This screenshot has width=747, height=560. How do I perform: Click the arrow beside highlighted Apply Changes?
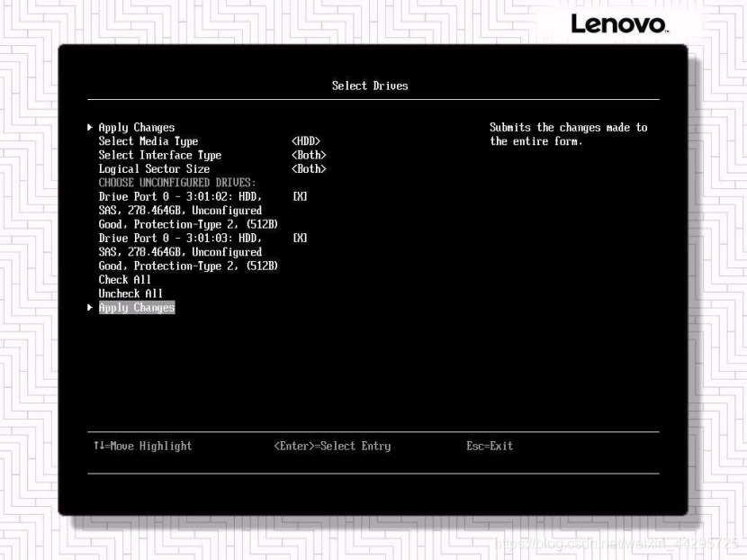90,307
